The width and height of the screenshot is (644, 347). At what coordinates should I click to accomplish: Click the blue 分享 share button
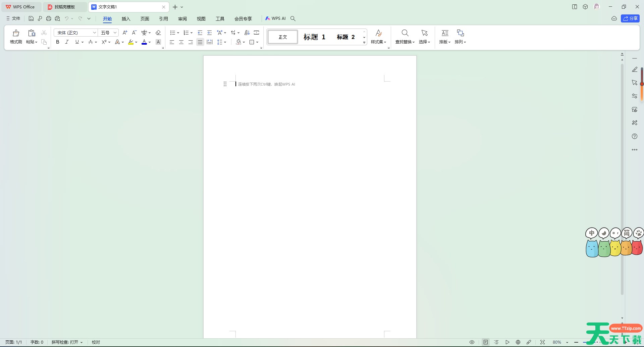(630, 18)
